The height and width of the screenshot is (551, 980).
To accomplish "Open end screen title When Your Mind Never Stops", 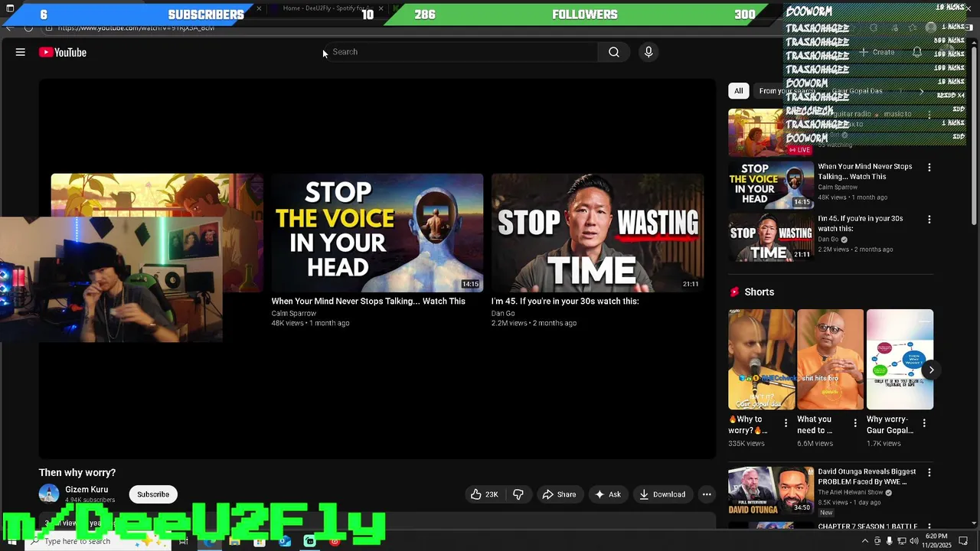I will 368,302.
